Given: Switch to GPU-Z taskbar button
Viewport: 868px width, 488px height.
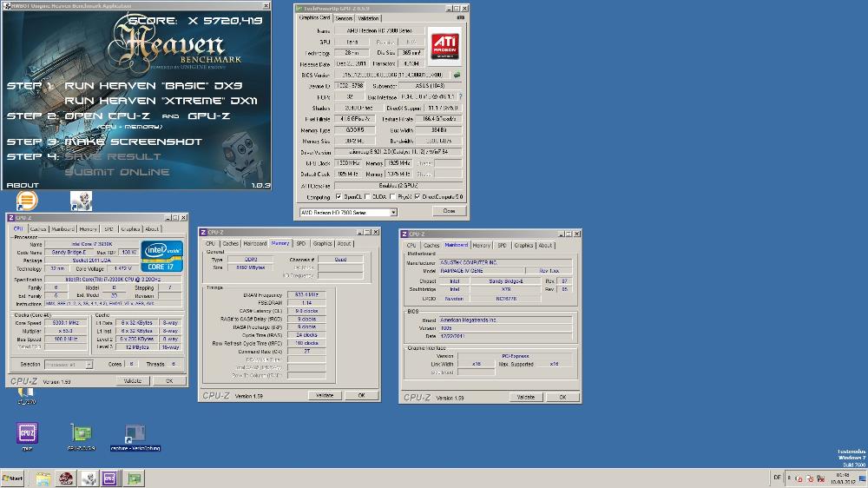Looking at the screenshot, I should pyautogui.click(x=134, y=478).
